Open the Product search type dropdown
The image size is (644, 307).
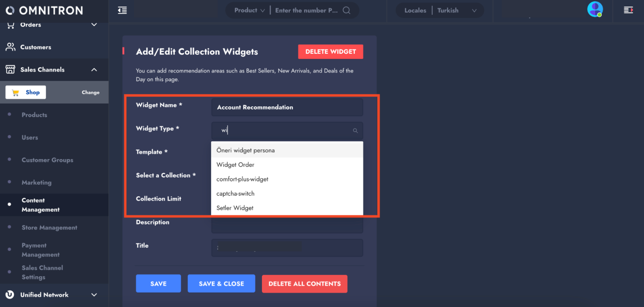tap(249, 10)
